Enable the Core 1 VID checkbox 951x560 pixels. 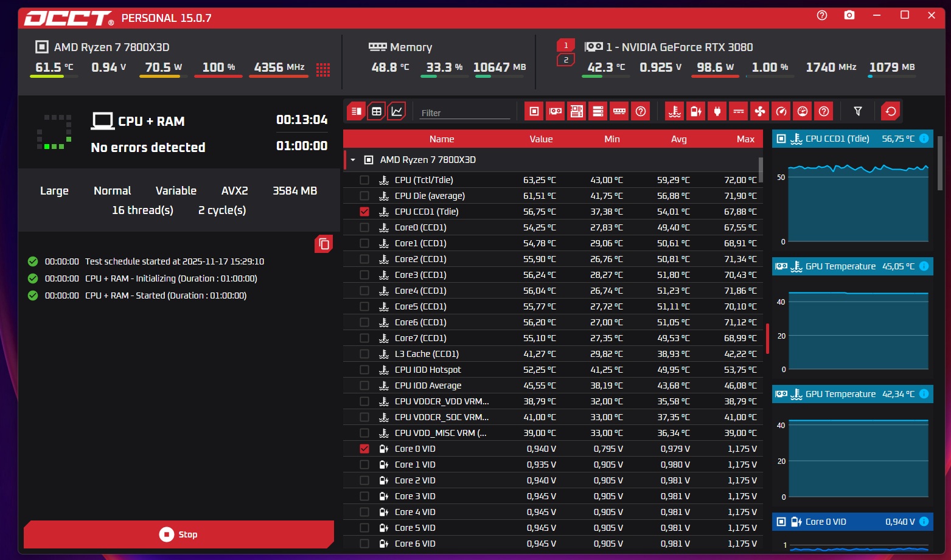364,465
